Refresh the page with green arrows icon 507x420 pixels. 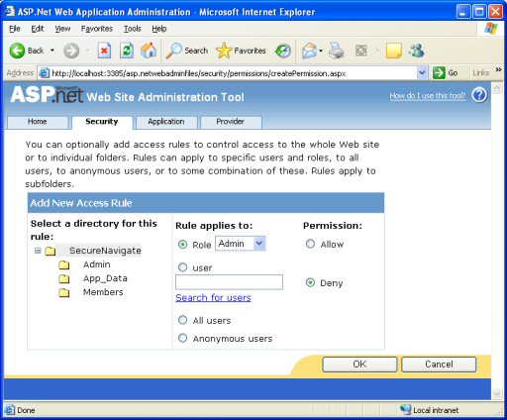click(x=127, y=51)
